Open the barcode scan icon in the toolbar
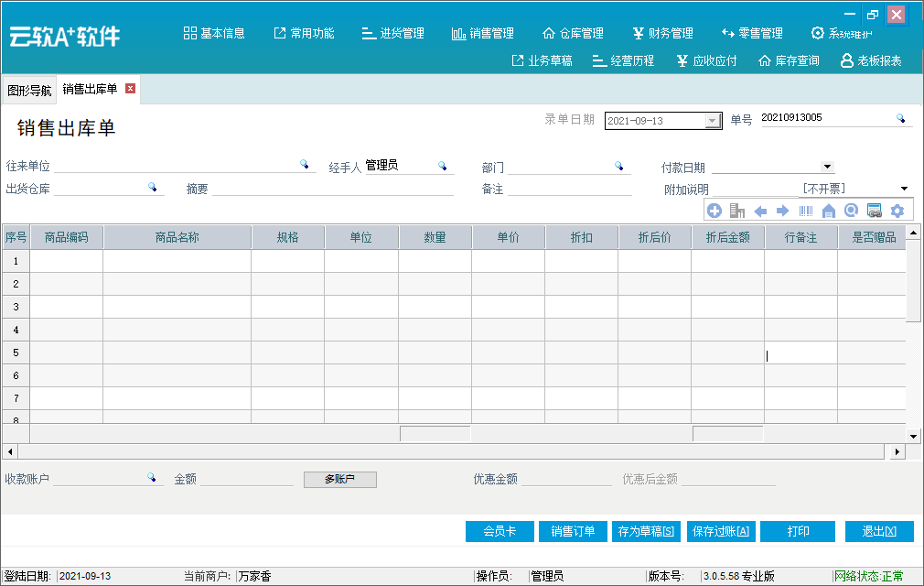 [806, 211]
